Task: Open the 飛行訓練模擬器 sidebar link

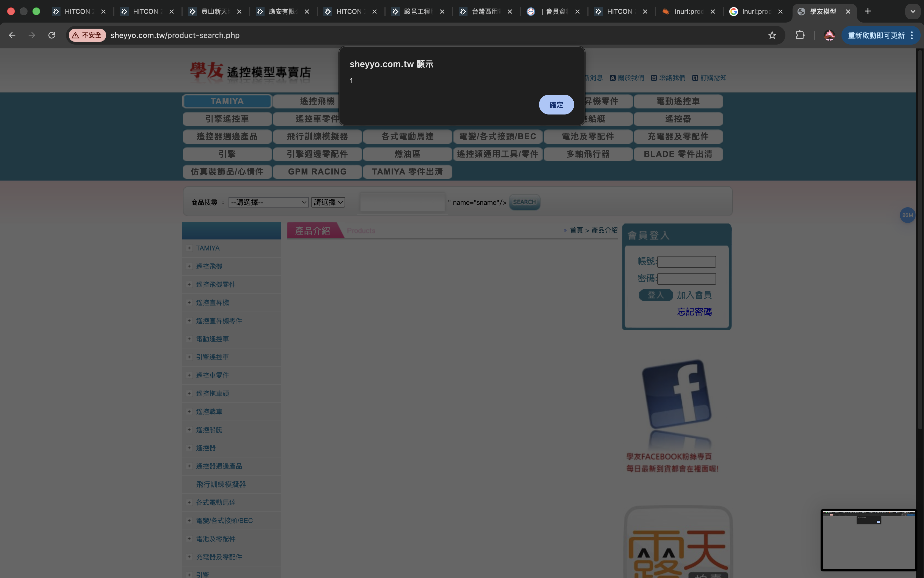Action: 221,484
